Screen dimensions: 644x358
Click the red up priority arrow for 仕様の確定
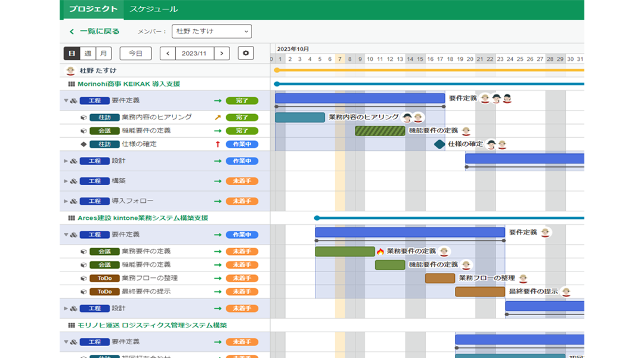[x=218, y=144]
